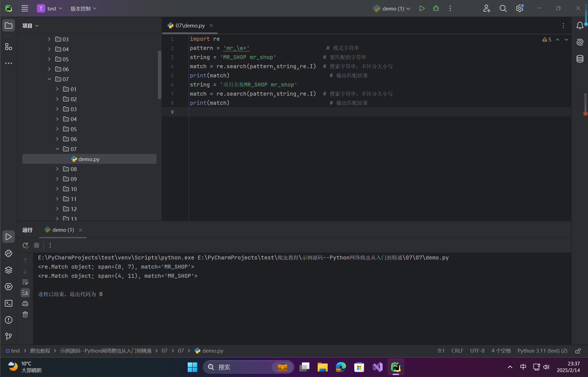Open Microsoft Edge from taskbar
The height and width of the screenshot is (377, 588).
point(341,367)
